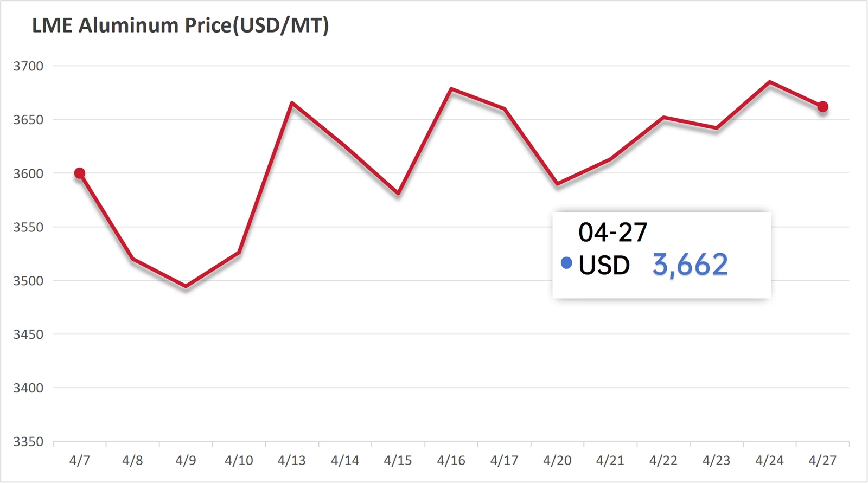
Task: Click the line peak at 4/24
Action: [x=770, y=82]
